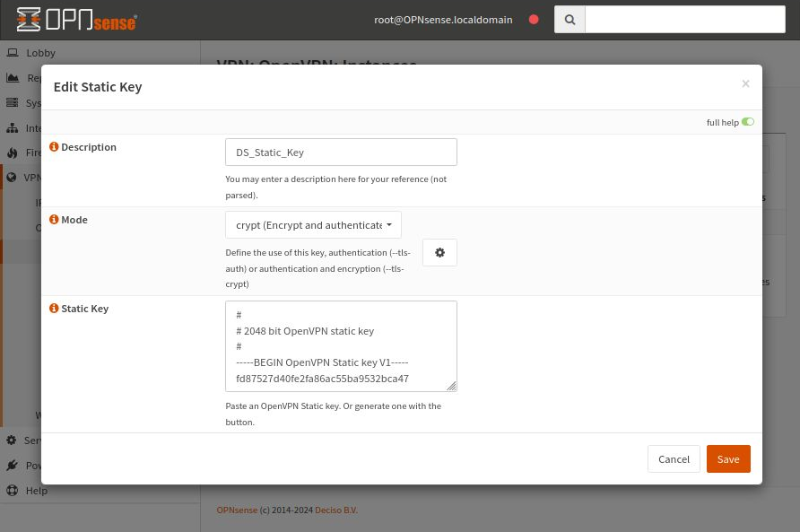The height and width of the screenshot is (532, 800).
Task: Click the Help sidebar icon
Action: [x=12, y=490]
